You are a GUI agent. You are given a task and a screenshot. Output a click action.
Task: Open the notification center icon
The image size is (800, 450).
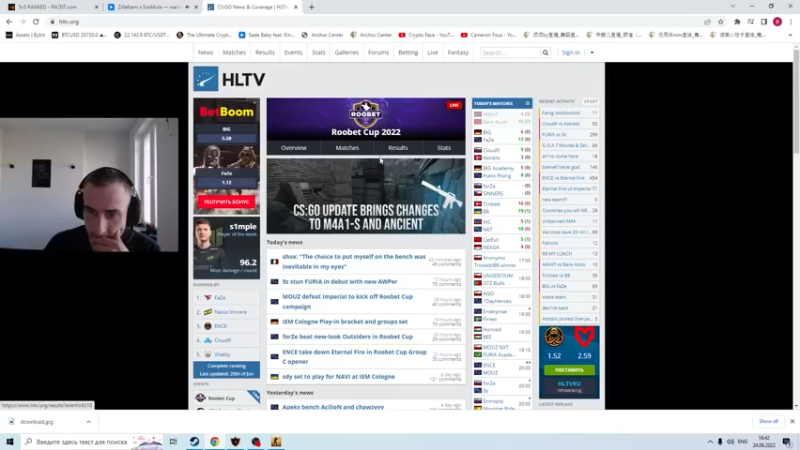tap(787, 441)
